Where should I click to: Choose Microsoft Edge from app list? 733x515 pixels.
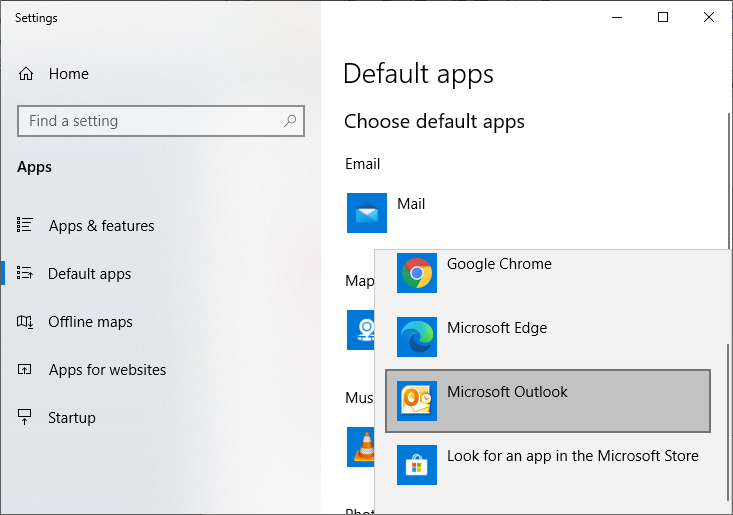coord(548,337)
